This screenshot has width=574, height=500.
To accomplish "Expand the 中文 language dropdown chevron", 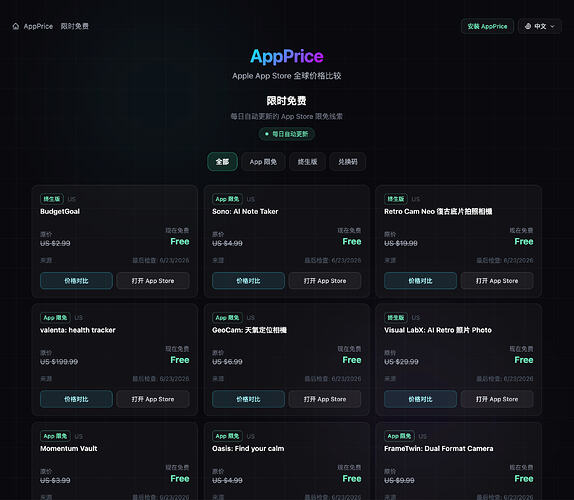I will pyautogui.click(x=552, y=26).
